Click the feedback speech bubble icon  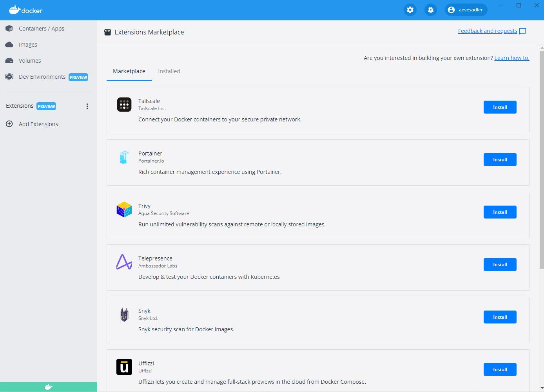[522, 31]
